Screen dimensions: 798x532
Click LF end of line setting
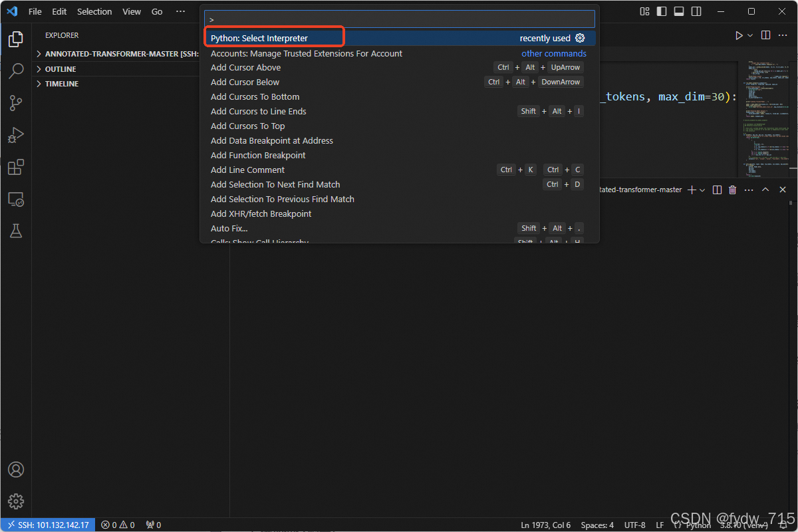tap(660, 525)
